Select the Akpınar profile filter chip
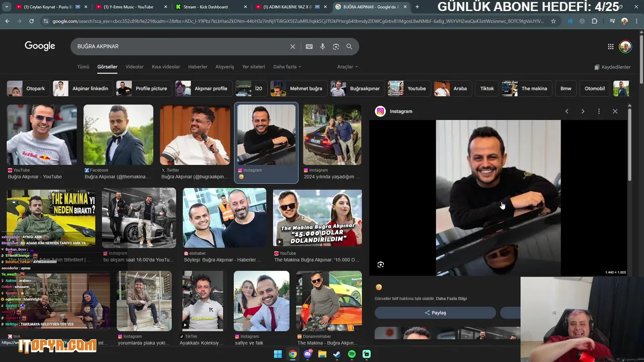This screenshot has width=644, height=362. pyautogui.click(x=204, y=88)
